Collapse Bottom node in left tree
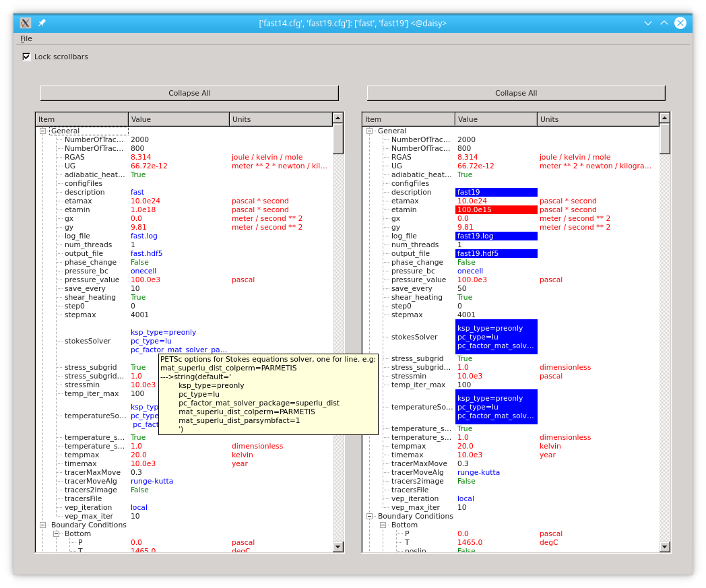706x588 pixels. (x=57, y=534)
